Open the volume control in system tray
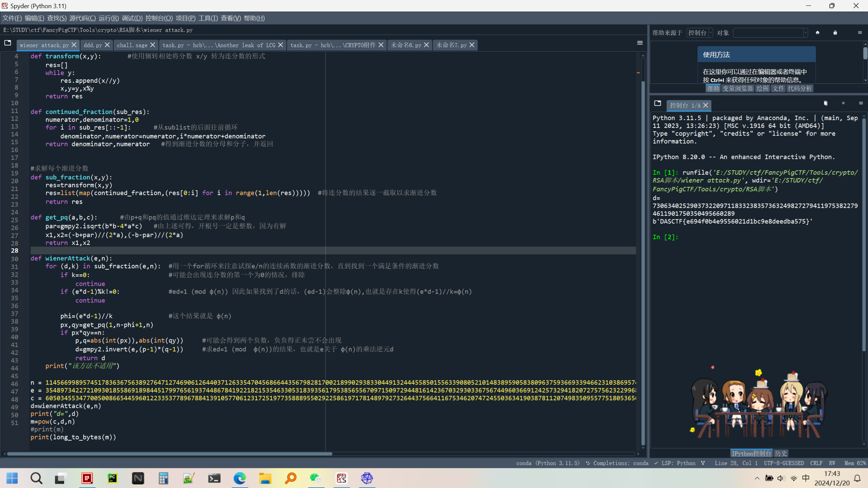 coord(781,478)
